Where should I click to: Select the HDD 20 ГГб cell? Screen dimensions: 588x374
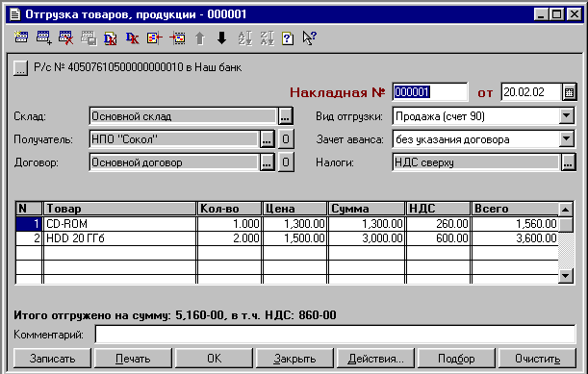(x=119, y=238)
